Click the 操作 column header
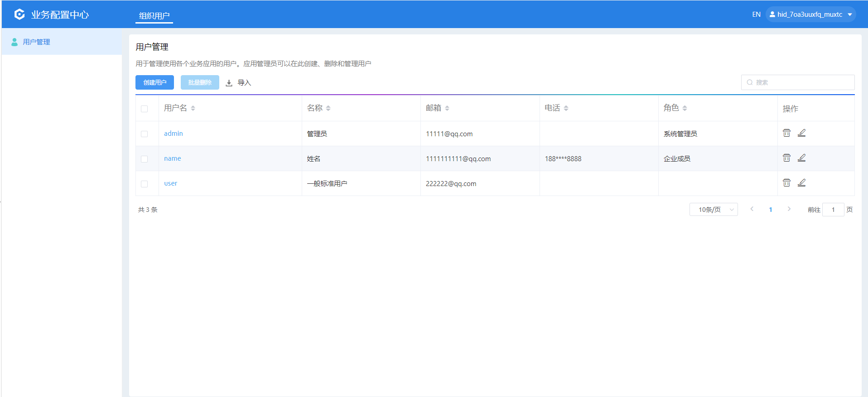Viewport: 868px width, 397px height. click(791, 109)
